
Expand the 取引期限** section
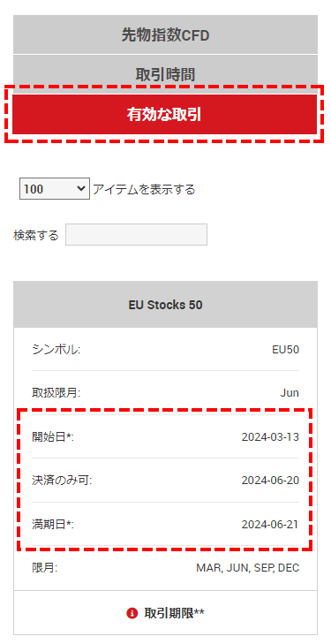click(x=165, y=613)
